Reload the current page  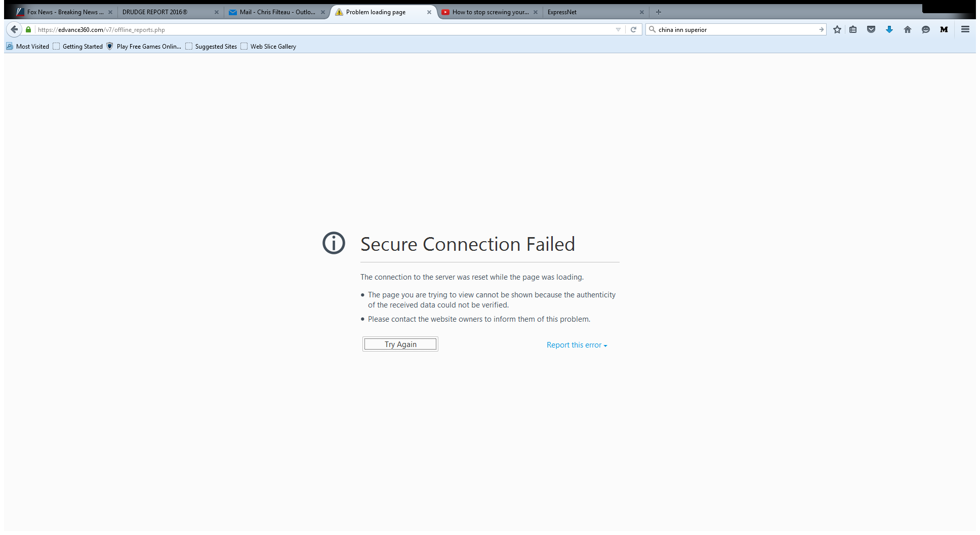coord(633,29)
